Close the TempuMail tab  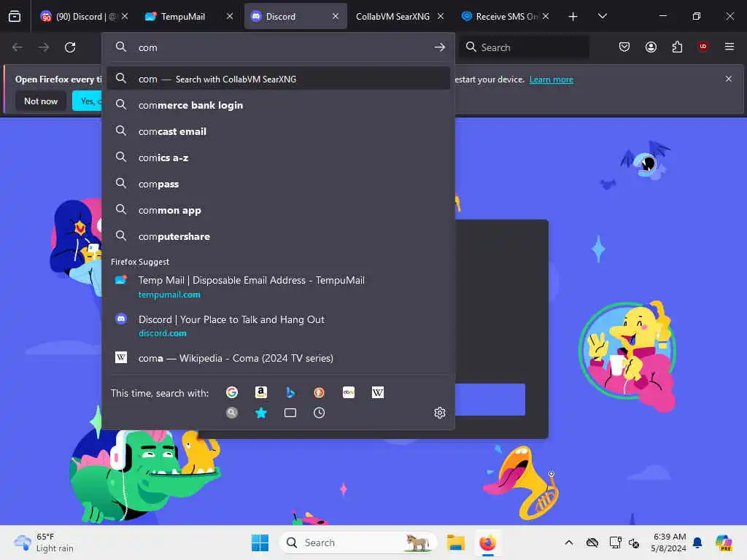(230, 16)
